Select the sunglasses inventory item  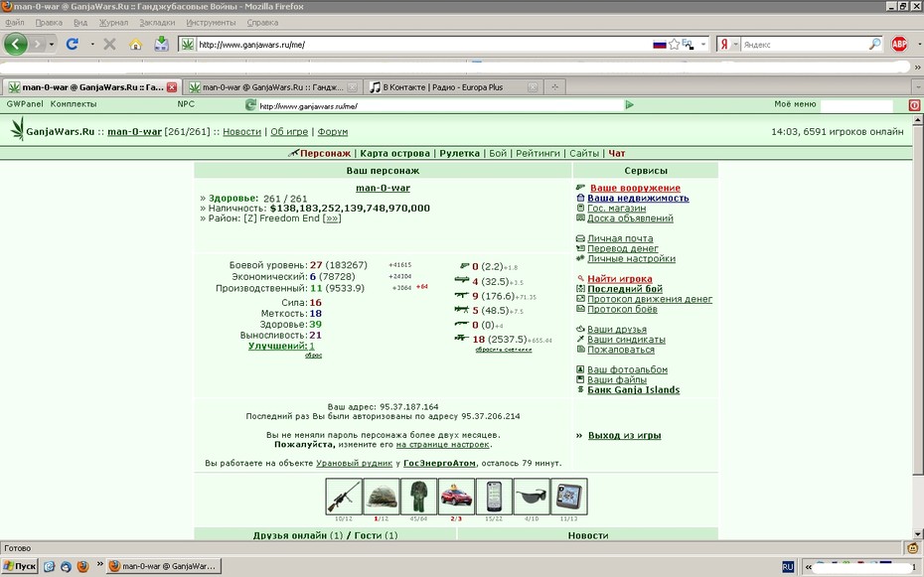click(x=531, y=497)
